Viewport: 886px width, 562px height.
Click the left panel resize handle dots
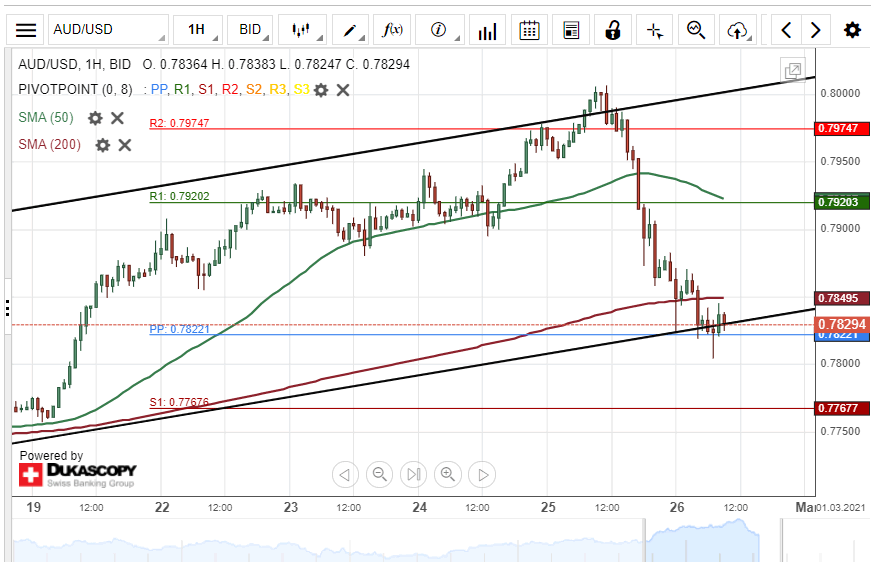point(7,308)
